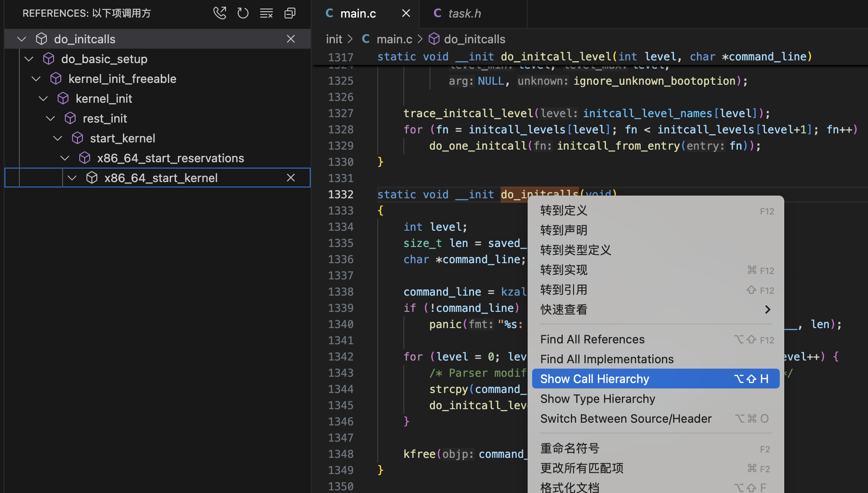Select Show Type Hierarchy menu entry
This screenshot has width=868, height=493.
click(656, 399)
